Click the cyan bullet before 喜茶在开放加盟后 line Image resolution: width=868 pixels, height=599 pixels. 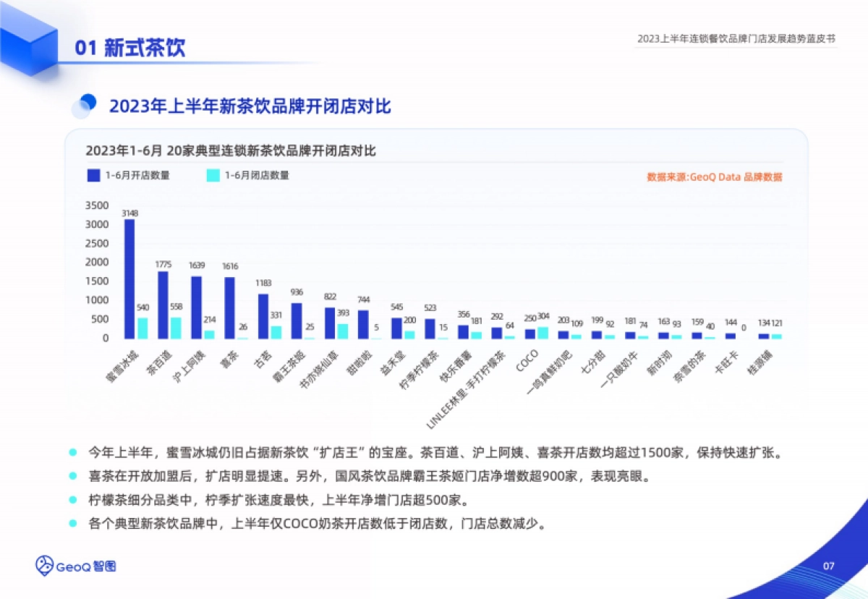(x=72, y=477)
